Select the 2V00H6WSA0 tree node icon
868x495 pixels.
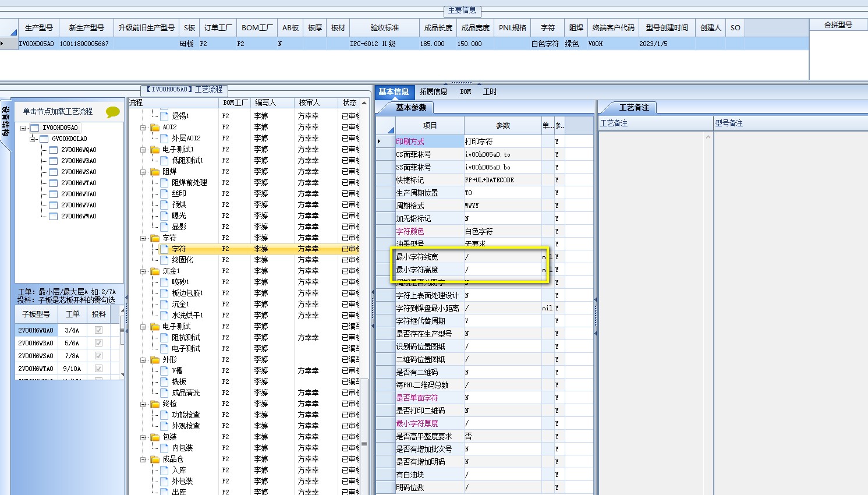(53, 172)
